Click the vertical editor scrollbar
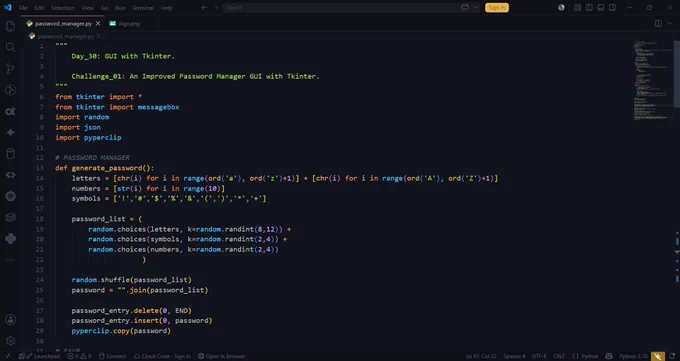Image resolution: width=680 pixels, height=361 pixels. coord(677,74)
